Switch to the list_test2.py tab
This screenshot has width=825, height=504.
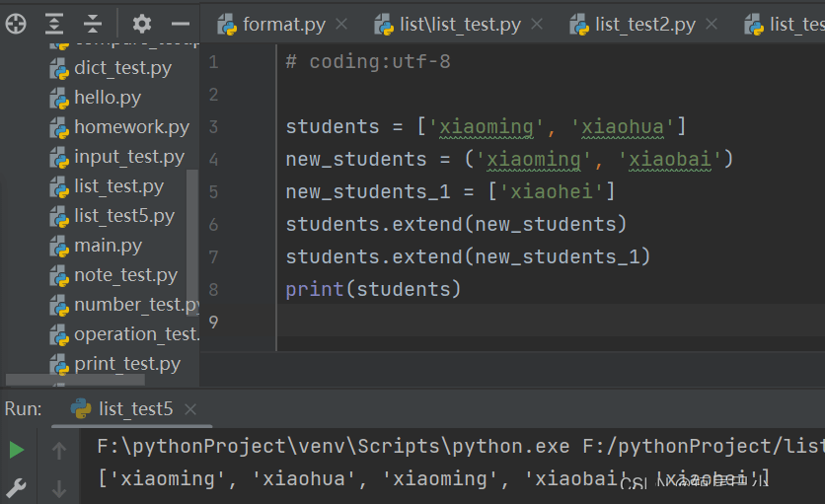tap(645, 25)
